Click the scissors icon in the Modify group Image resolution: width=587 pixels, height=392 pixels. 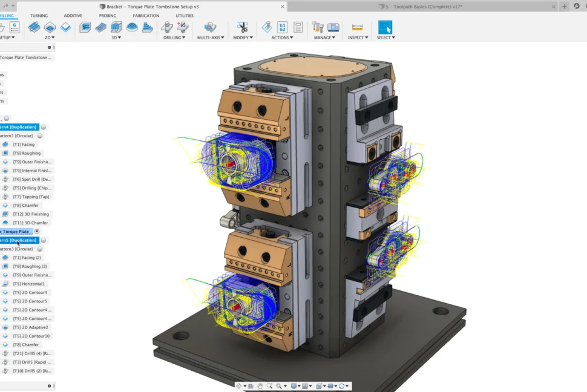[243, 27]
